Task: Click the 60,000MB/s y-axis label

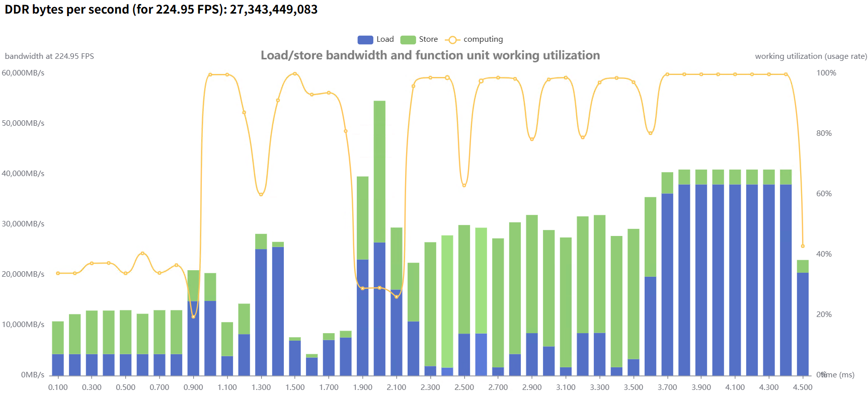Action: [23, 73]
